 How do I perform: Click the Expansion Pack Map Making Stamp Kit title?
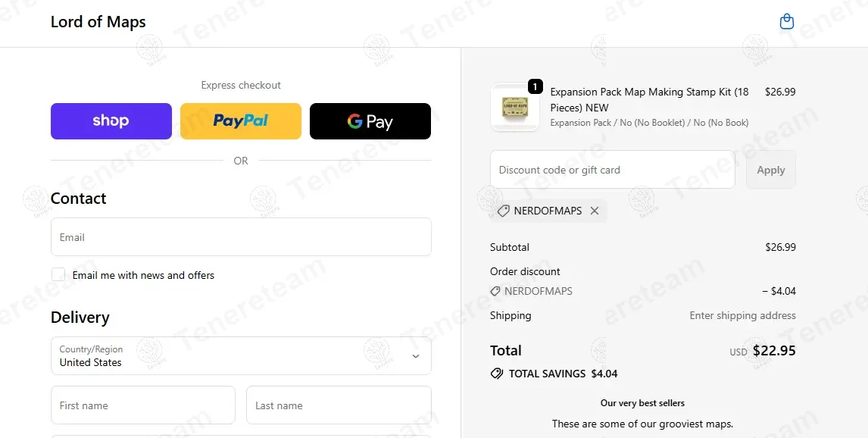click(649, 100)
